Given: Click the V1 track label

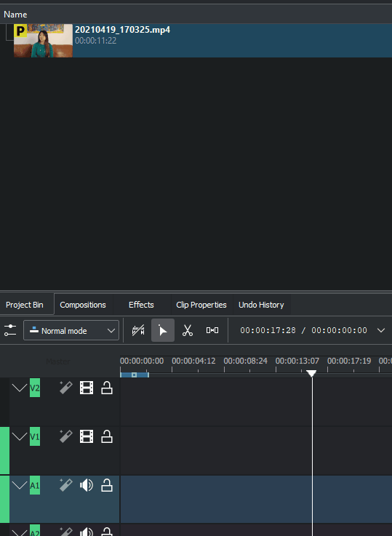Looking at the screenshot, I should click(35, 436).
